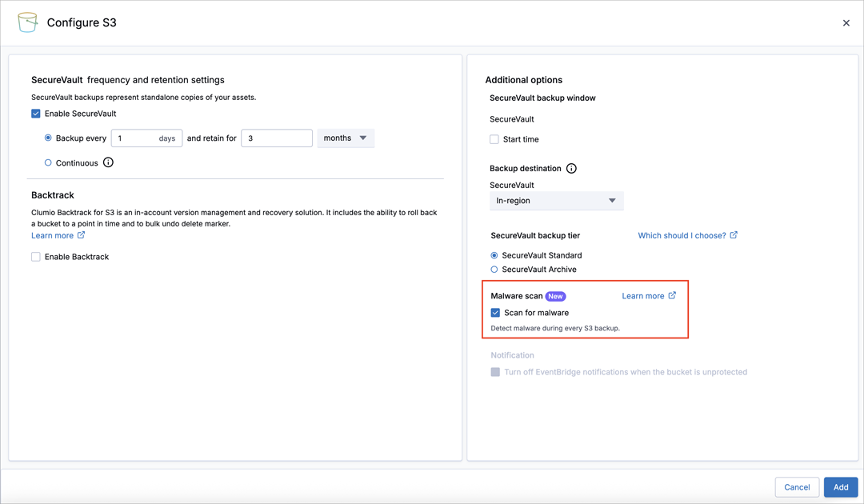Click the S3 bucket icon in header
The image size is (864, 504).
point(28,22)
